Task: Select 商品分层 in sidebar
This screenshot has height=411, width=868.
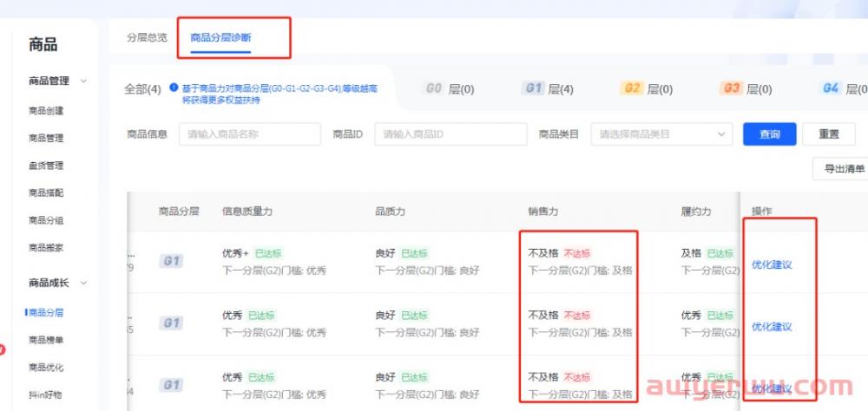Action: coord(46,312)
